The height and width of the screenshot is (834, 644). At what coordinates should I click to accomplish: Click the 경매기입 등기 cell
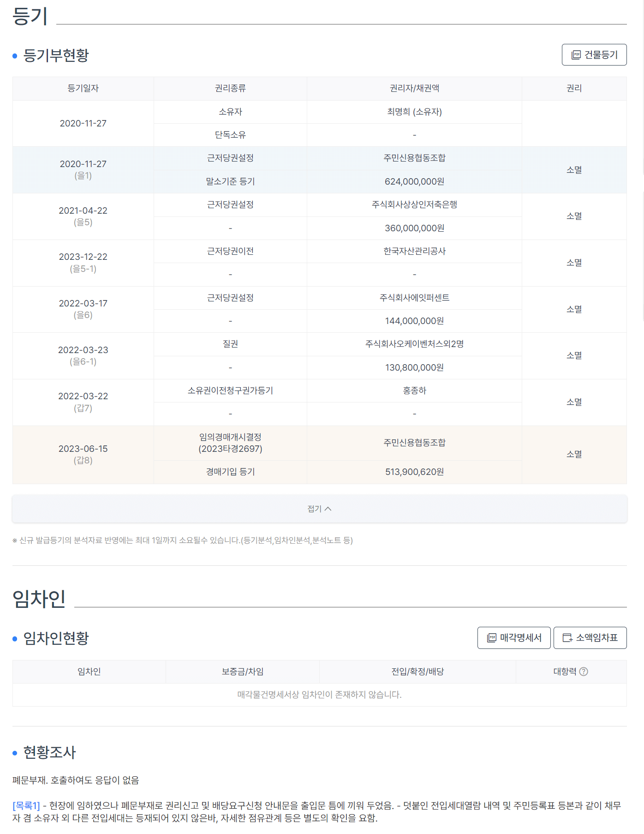pos(230,472)
